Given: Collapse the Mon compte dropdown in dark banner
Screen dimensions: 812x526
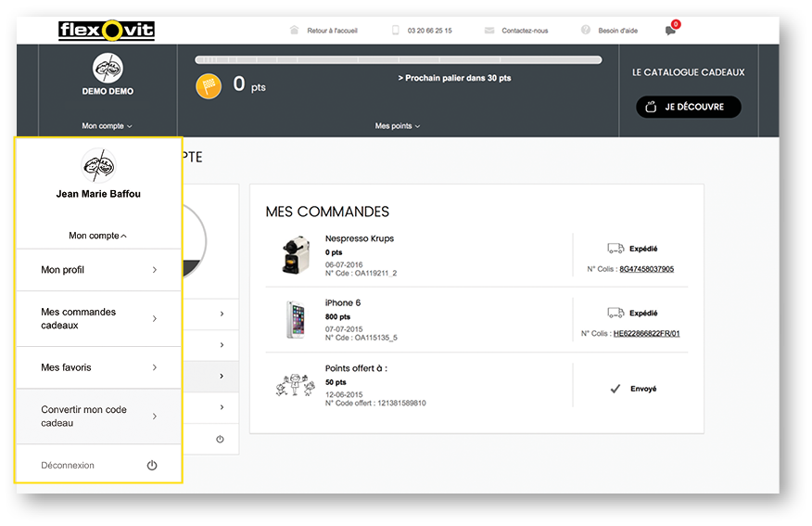Looking at the screenshot, I should point(107,126).
